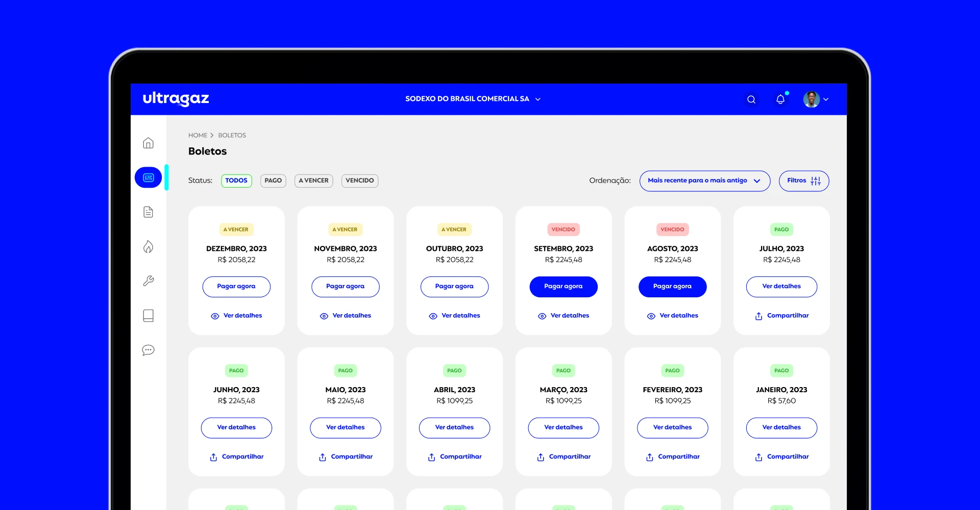Filter by A VENCER status

point(313,181)
